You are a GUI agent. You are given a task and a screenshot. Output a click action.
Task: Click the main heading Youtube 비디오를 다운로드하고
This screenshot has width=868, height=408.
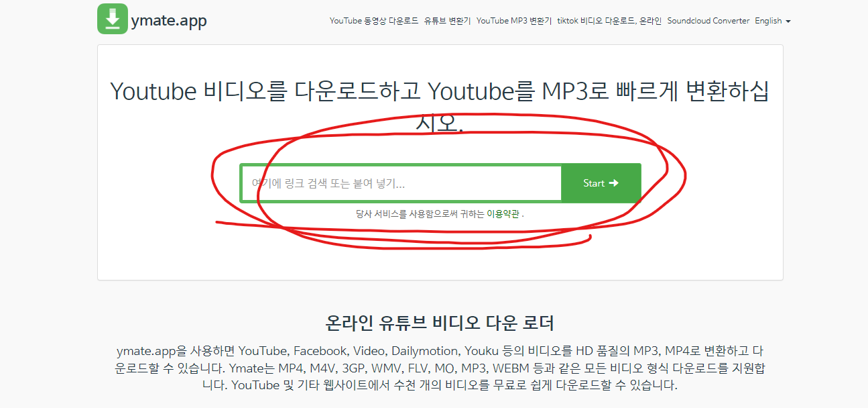[440, 107]
